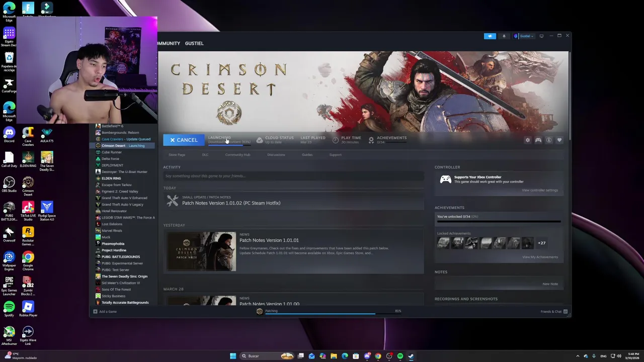The width and height of the screenshot is (644, 362).
Task: Click the Launching content progress bar
Action: pos(229,145)
